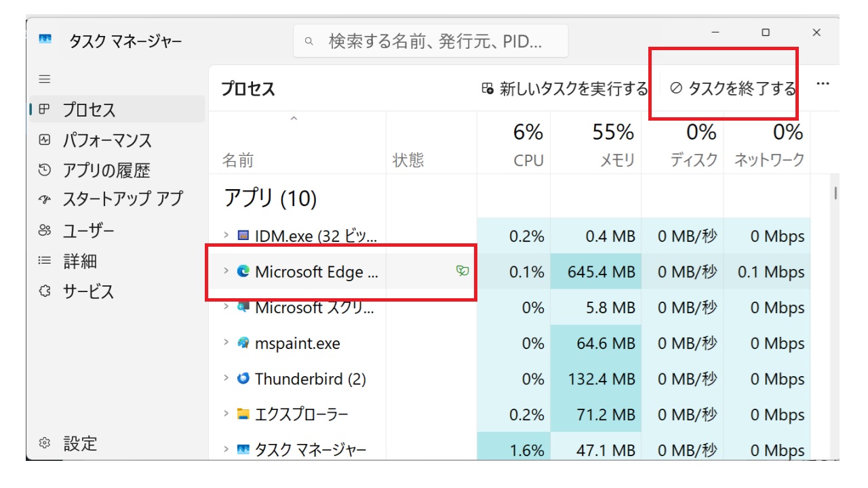Click the タスク マネージャー process icon
This screenshot has width=868, height=488.
point(243,449)
